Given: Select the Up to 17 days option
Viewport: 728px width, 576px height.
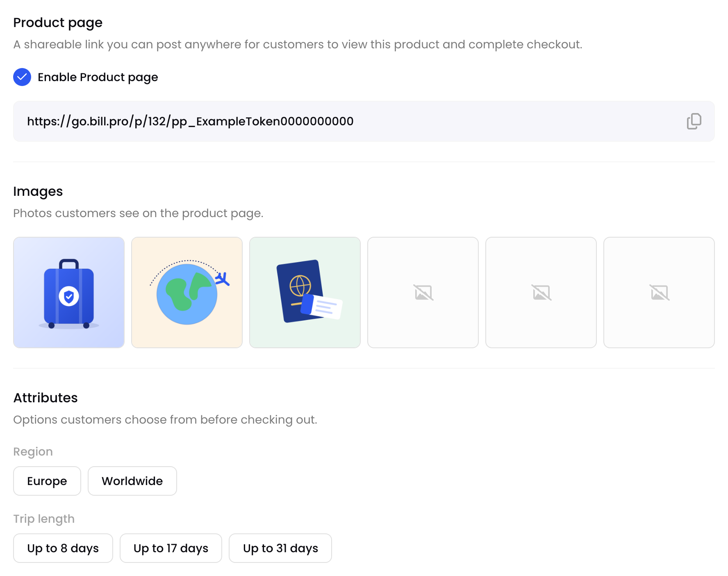Looking at the screenshot, I should coord(171,548).
